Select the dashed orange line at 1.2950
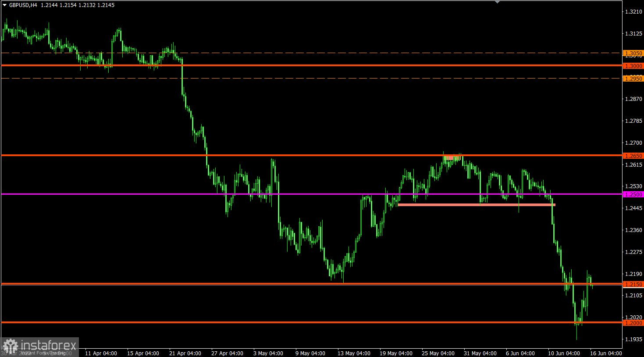 click(x=311, y=78)
